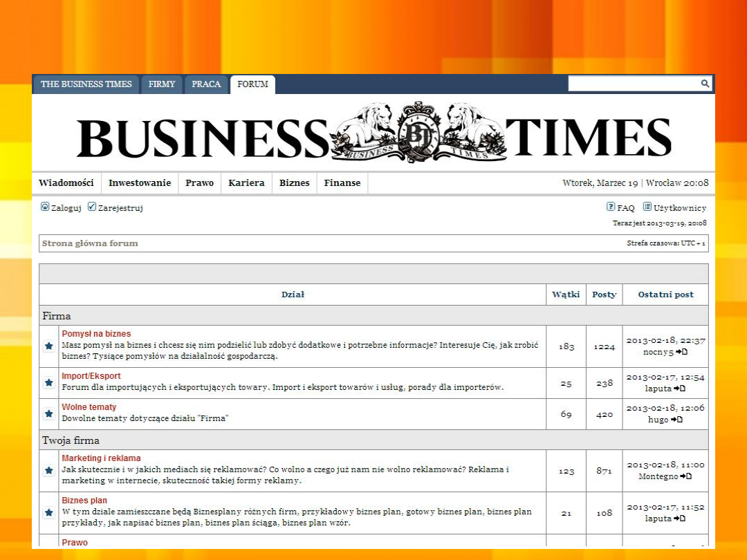Image resolution: width=747 pixels, height=560 pixels.
Task: Click Strona główna forum breadcrumb
Action: click(x=90, y=243)
